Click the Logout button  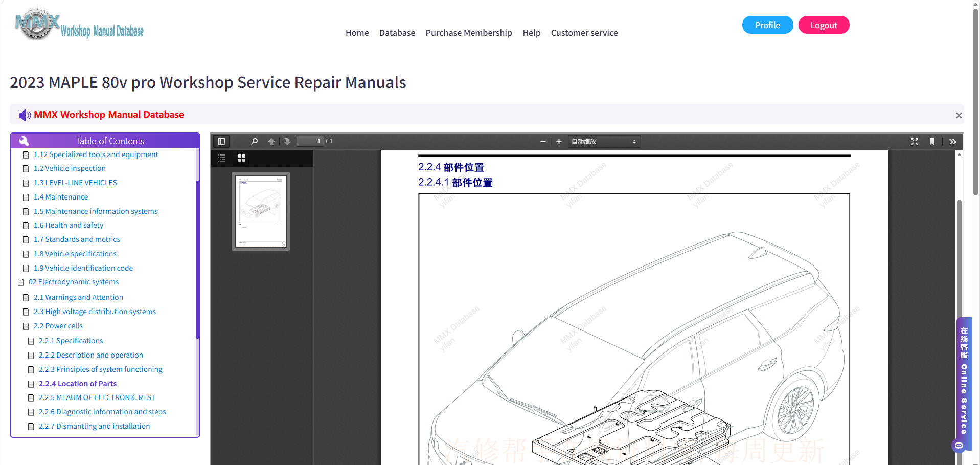pos(824,25)
